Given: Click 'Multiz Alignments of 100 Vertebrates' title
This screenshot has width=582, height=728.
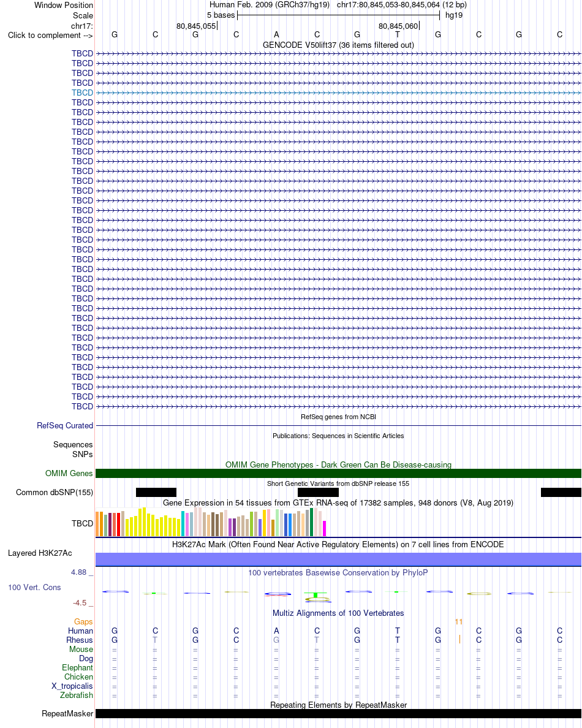Looking at the screenshot, I should tap(338, 613).
